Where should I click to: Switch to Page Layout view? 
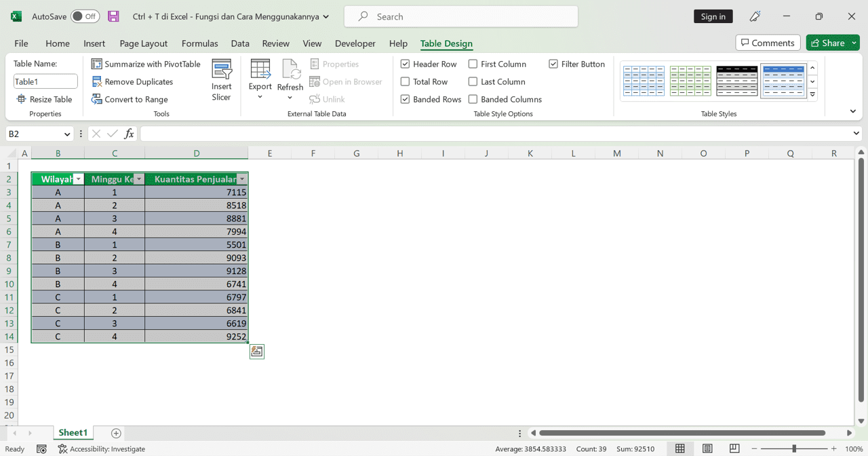[707, 449]
